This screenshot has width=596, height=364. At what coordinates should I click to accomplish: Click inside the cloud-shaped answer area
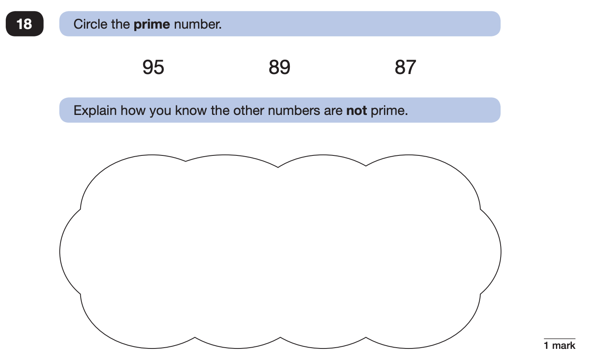(x=280, y=252)
